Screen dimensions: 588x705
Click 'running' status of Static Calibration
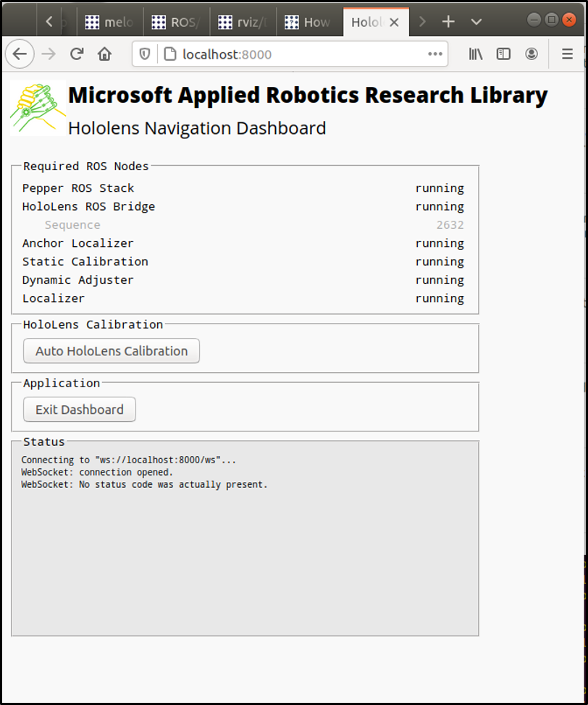(440, 262)
